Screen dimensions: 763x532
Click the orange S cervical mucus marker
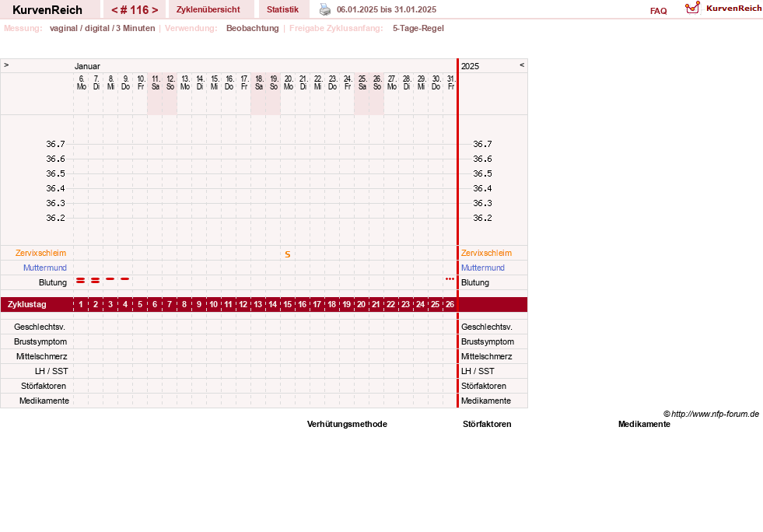pos(288,254)
